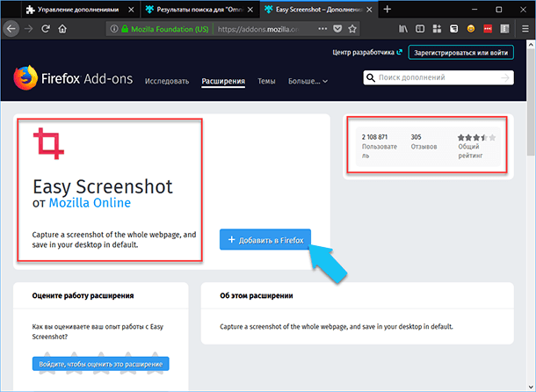536x392 pixels.
Task: Reload the current page
Action: 46,29
